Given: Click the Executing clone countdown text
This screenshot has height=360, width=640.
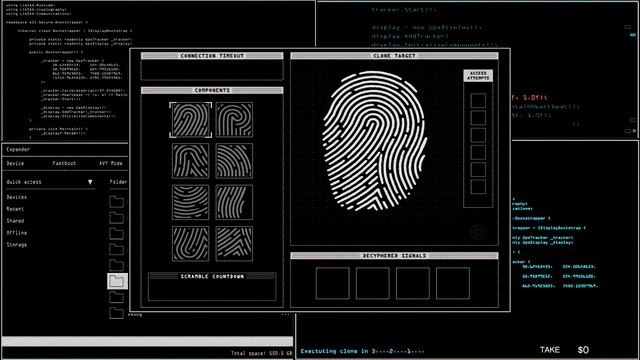Looking at the screenshot, I should (362, 351).
